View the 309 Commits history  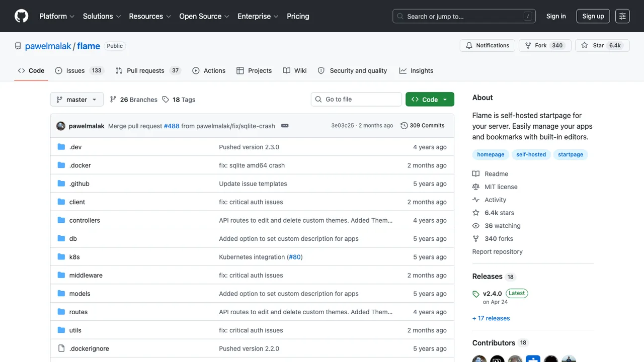[x=423, y=126]
